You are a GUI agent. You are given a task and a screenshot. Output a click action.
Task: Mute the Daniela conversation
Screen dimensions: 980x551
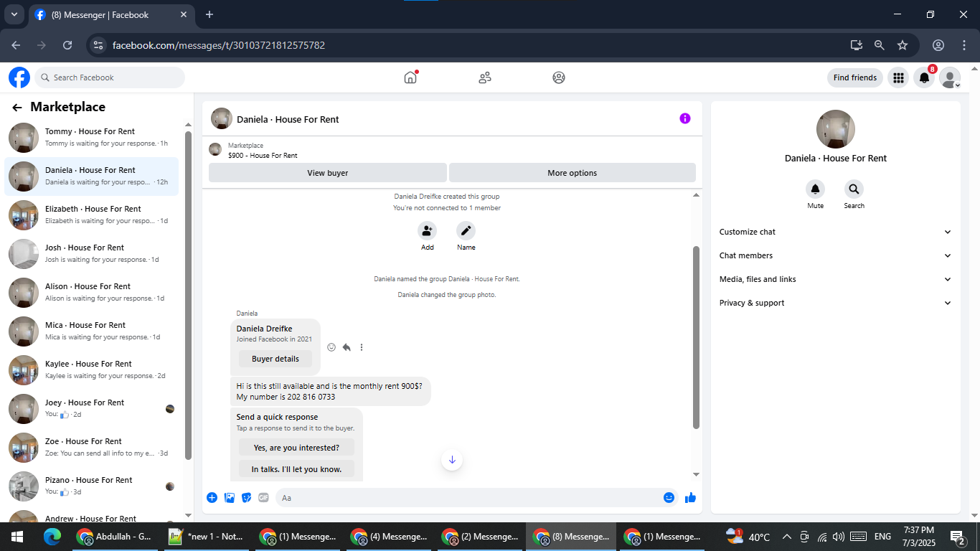pos(815,189)
